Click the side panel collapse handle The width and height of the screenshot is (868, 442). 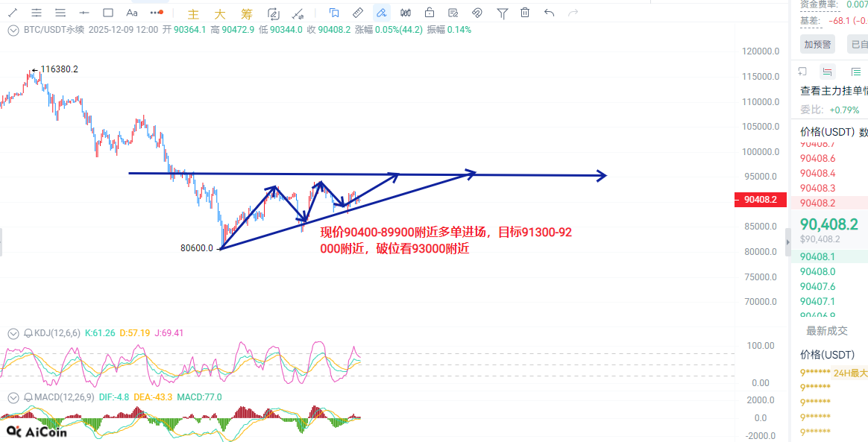coord(787,242)
